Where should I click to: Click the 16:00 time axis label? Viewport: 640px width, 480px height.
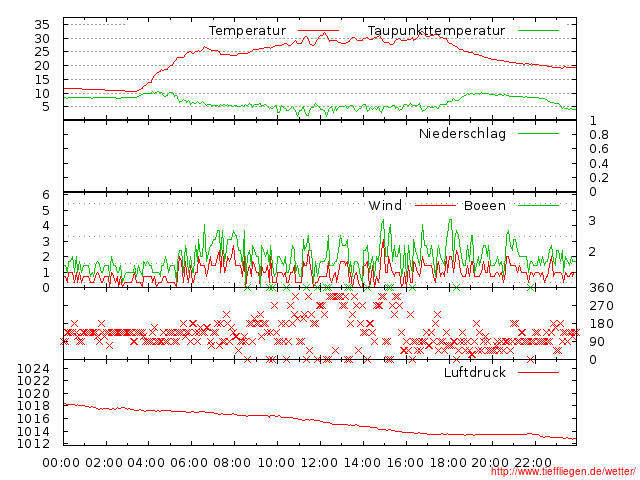coord(405,463)
